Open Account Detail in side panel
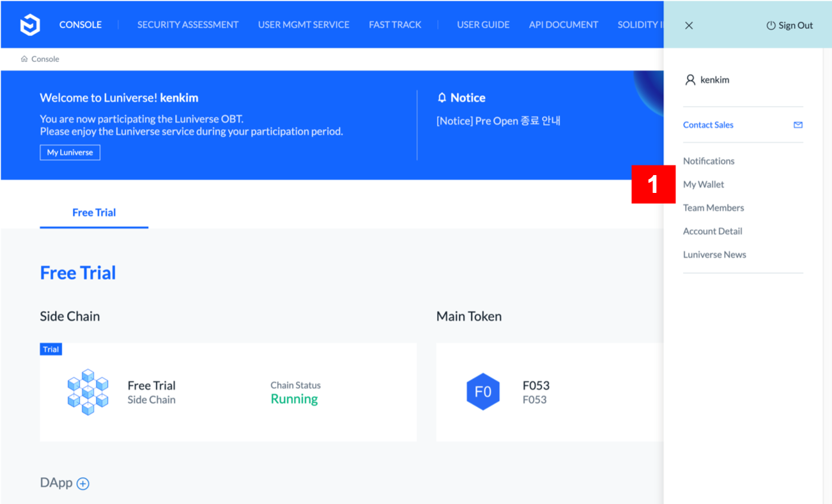The width and height of the screenshot is (832, 504). 713,231
